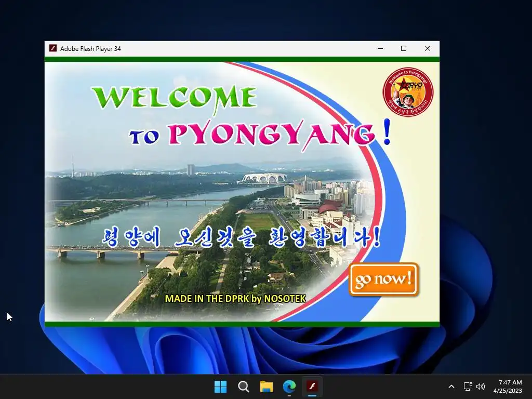Click the orange "go now!" button
Screen dimensions: 532x399
pos(384,279)
